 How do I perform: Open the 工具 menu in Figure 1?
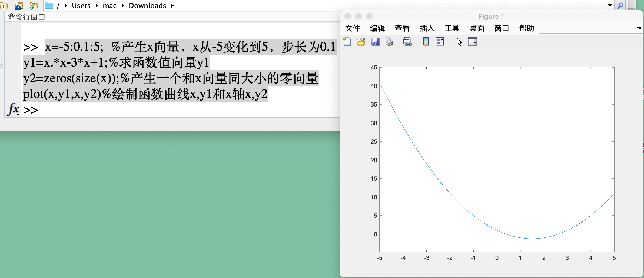[x=452, y=28]
